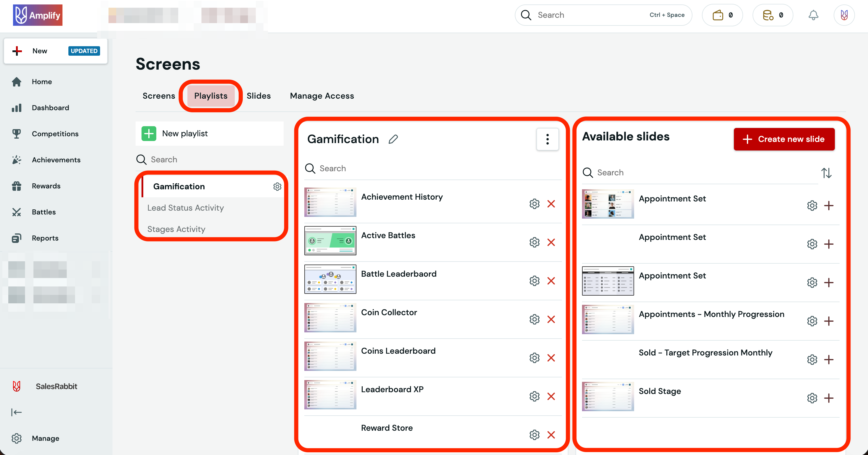Open settings gear for Coin Collector slide

tap(534, 319)
